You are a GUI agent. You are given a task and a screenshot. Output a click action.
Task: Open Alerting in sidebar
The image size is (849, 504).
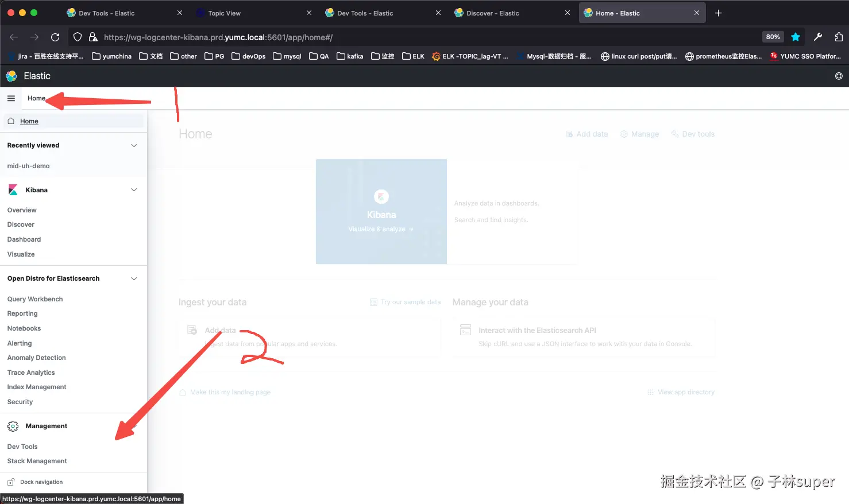(x=20, y=343)
